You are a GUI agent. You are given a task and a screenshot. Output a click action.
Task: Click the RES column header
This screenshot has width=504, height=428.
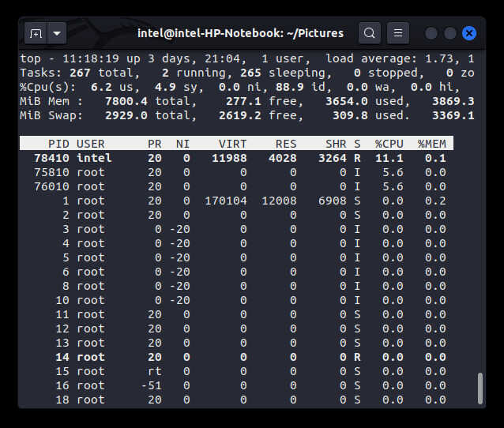(x=286, y=144)
